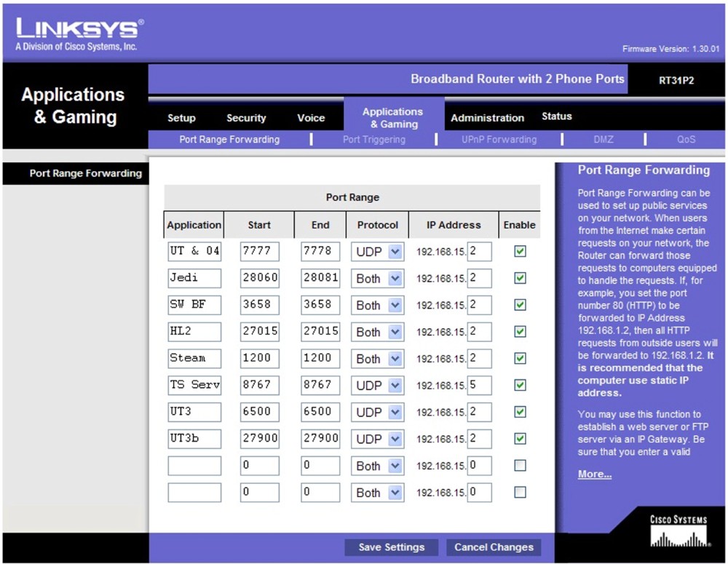728x564 pixels.
Task: Open protocol dropdown in last empty row
Action: pos(377,493)
